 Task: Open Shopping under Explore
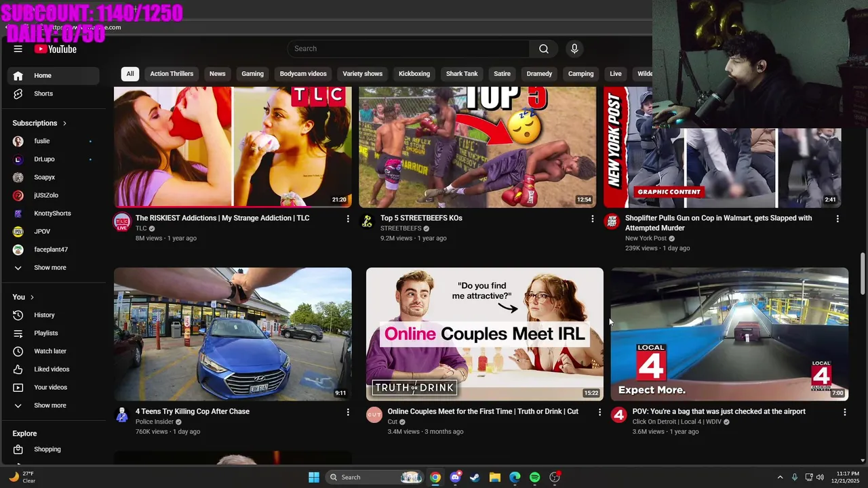click(54, 449)
